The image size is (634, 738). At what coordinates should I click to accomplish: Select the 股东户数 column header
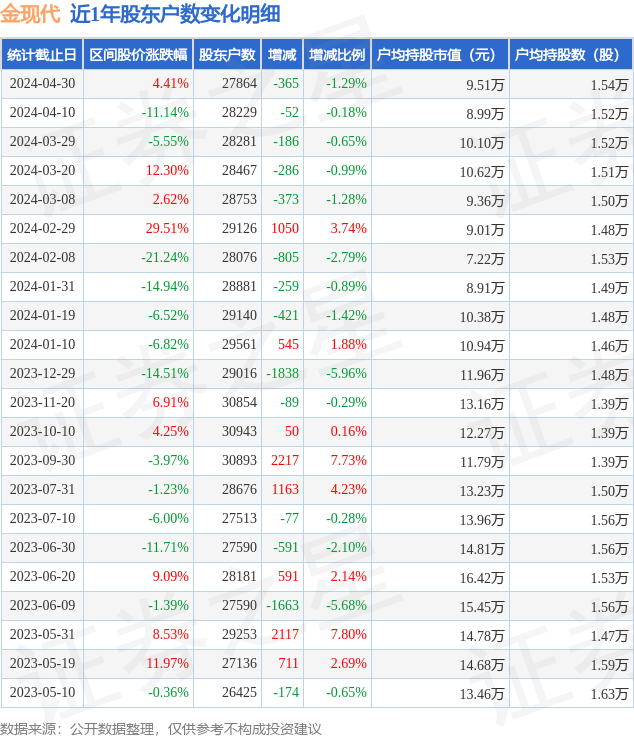(227, 55)
